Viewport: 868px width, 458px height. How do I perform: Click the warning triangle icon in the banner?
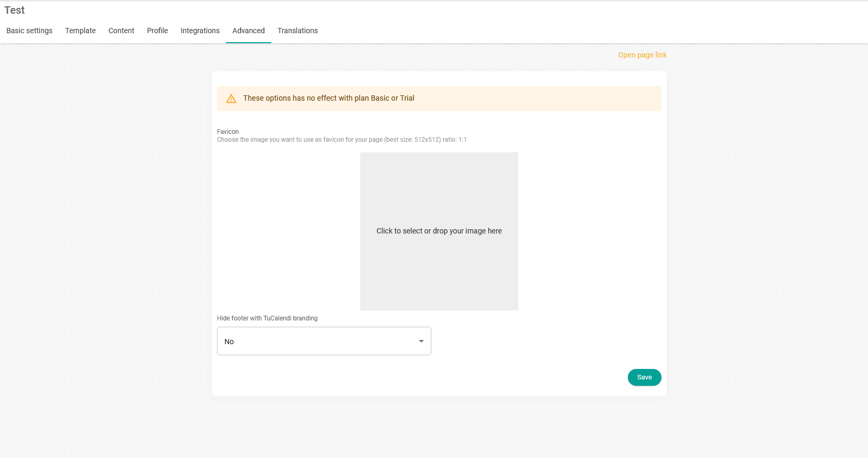(231, 99)
